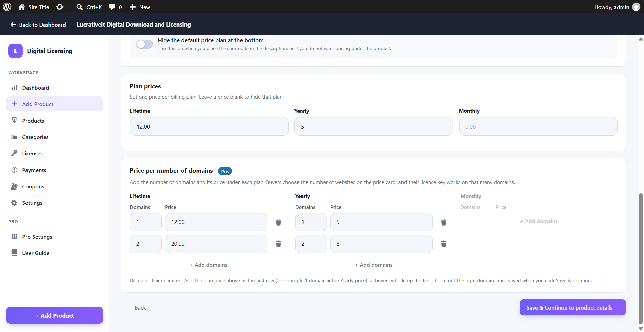Viewport: 644px width, 332px height.
Task: Click the Yearly plan price field
Action: pos(374,127)
